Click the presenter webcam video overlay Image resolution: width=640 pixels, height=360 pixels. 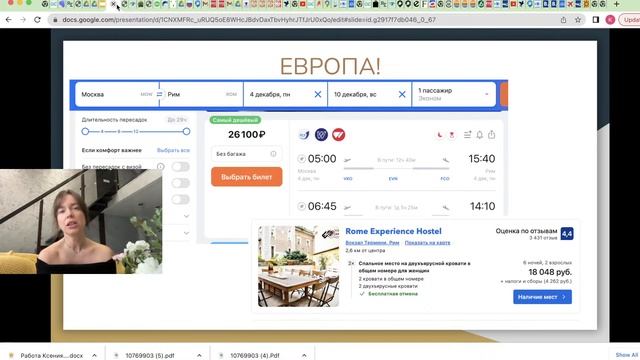click(81, 221)
